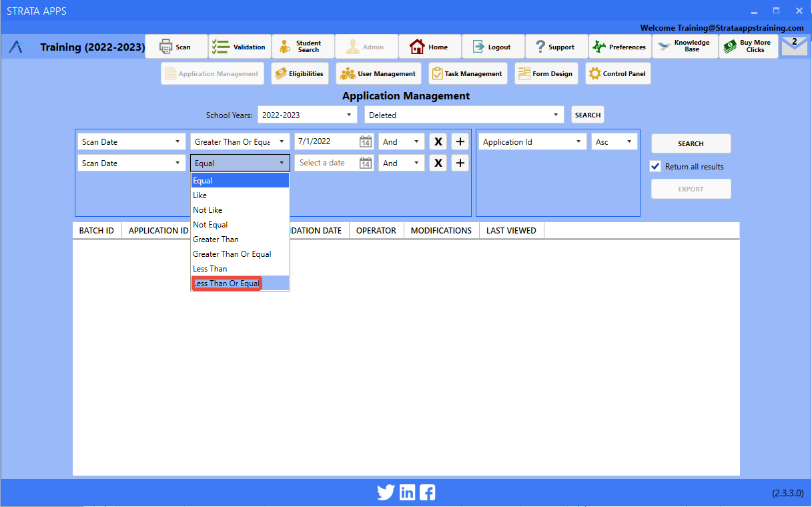This screenshot has height=507, width=812.
Task: Remove the second filter row with X
Action: tap(438, 163)
